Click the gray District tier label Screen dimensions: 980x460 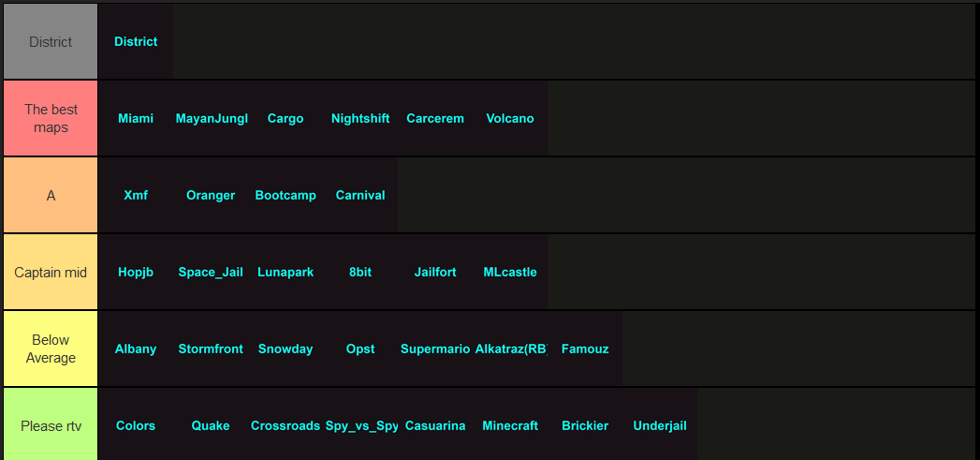(51, 41)
